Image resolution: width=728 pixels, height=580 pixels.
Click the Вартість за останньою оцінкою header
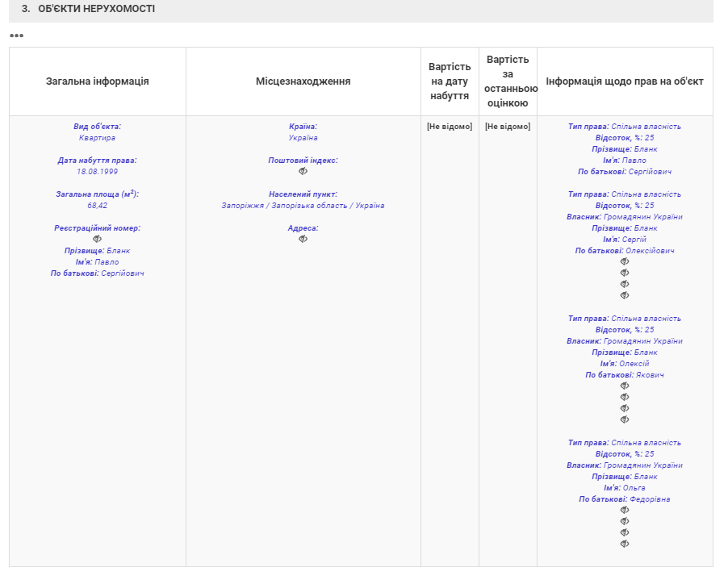(x=508, y=81)
